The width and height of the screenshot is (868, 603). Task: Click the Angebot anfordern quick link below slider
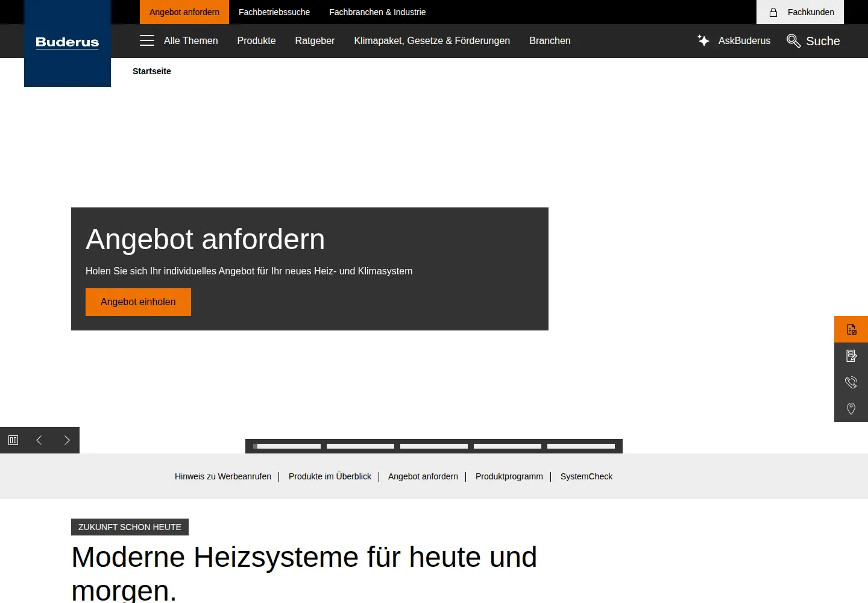click(x=423, y=476)
